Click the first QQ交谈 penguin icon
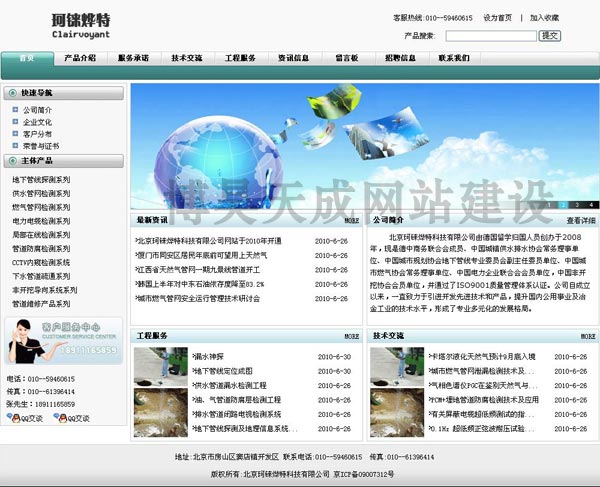This screenshot has height=487, width=600. 14,417
